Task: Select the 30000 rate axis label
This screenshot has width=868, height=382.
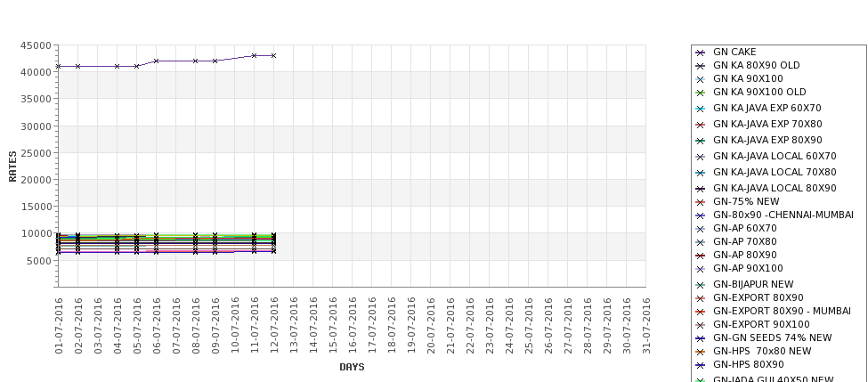Action: 37,126
